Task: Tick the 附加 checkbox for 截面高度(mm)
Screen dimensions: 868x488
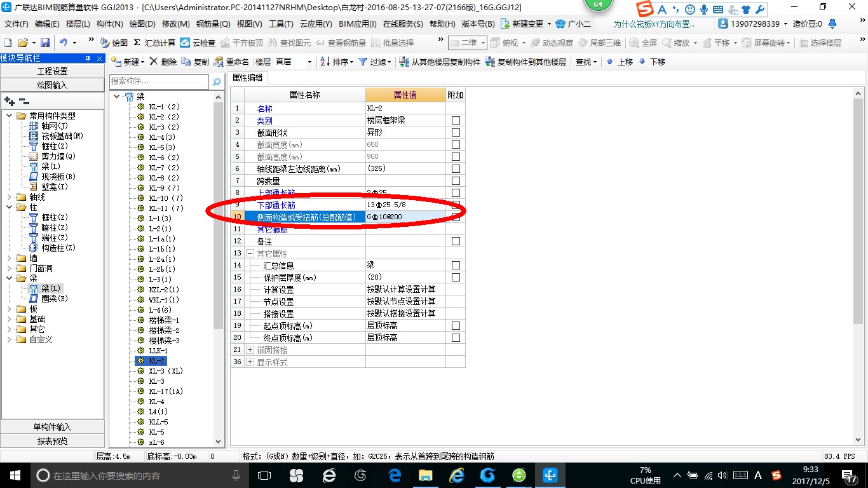Action: point(456,157)
